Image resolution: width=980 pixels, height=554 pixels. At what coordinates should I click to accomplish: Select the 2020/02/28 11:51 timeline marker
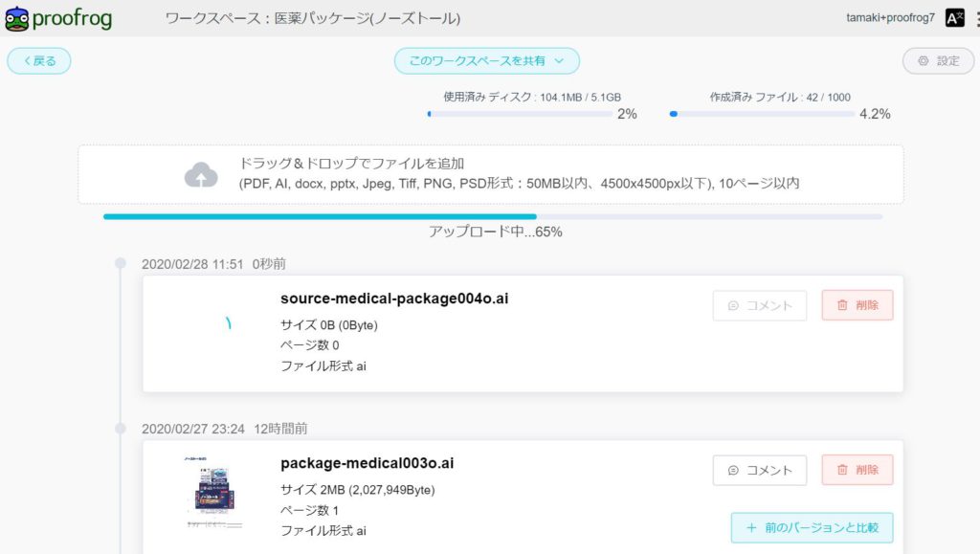coord(121,263)
